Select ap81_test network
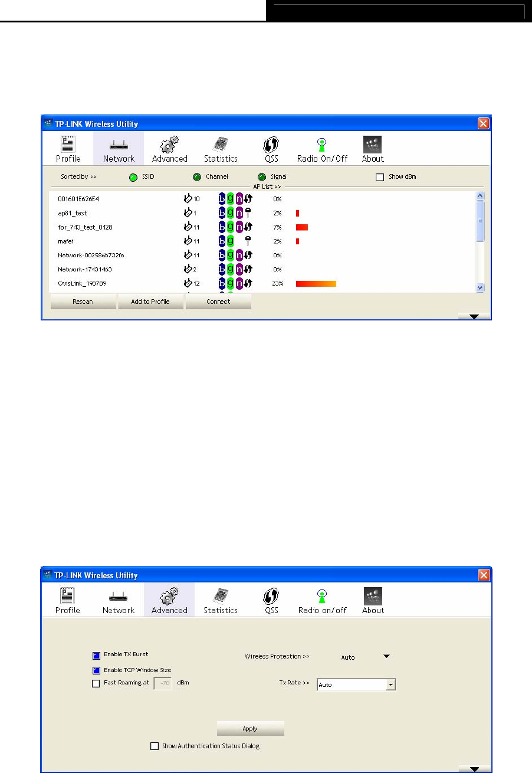 pyautogui.click(x=262, y=213)
